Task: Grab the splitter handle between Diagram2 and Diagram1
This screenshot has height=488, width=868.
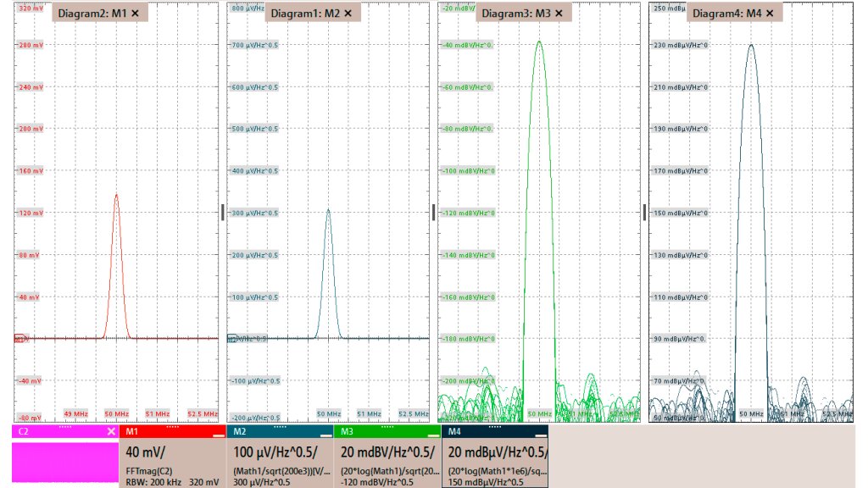Action: [223, 213]
